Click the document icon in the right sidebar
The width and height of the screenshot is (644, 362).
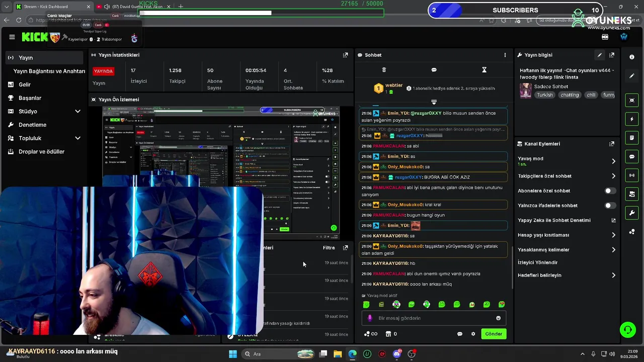point(632,138)
